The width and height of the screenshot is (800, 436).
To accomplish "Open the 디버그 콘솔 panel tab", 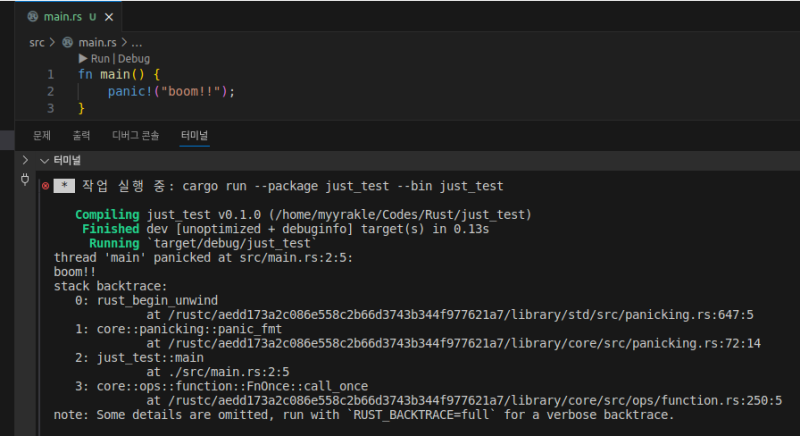I will 135,135.
